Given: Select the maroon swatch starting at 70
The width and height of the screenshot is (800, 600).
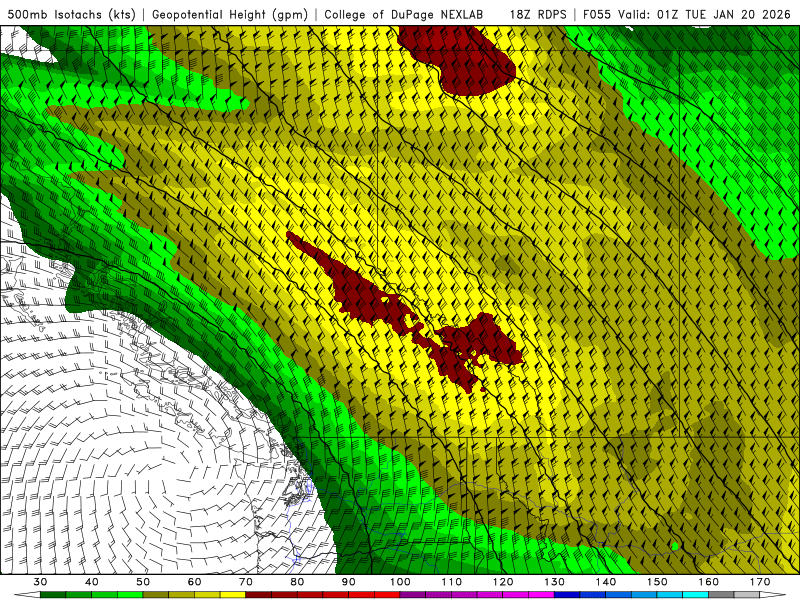Looking at the screenshot, I should coord(259,596).
